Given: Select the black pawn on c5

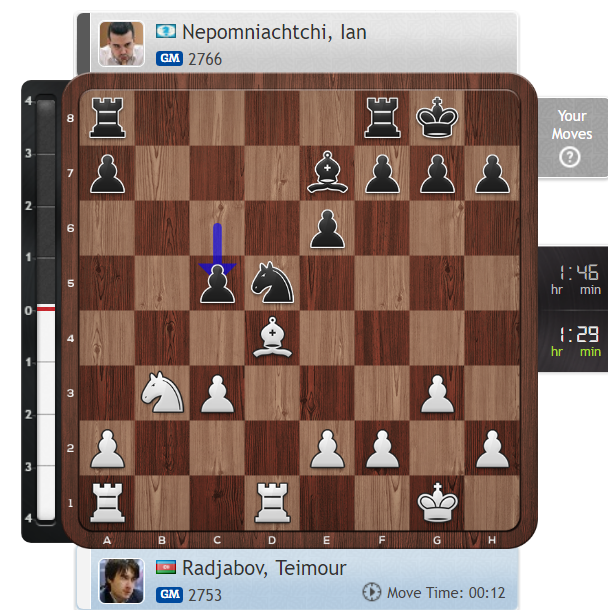Looking at the screenshot, I should point(217,284).
